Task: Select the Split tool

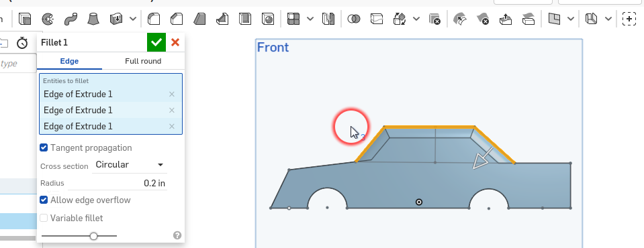Action: click(x=377, y=19)
